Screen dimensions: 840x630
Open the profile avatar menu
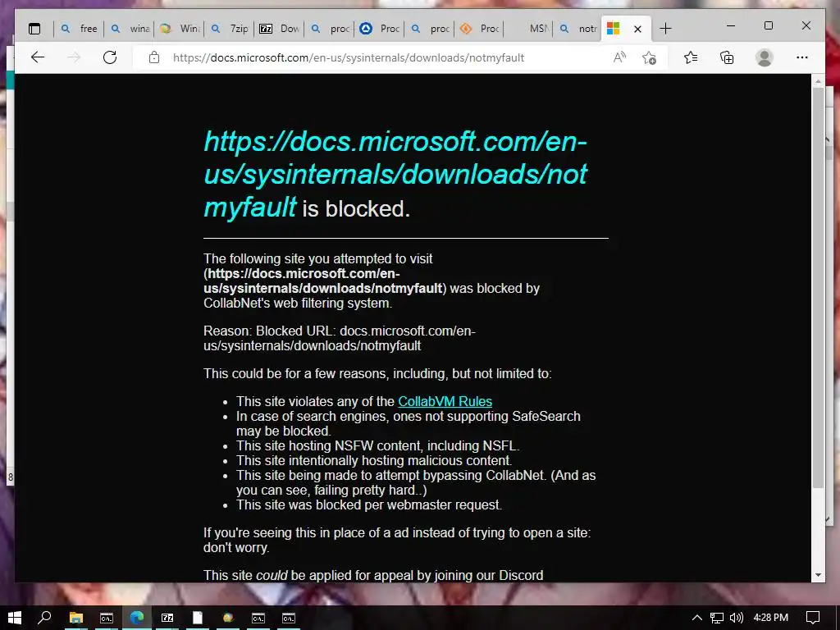click(765, 57)
